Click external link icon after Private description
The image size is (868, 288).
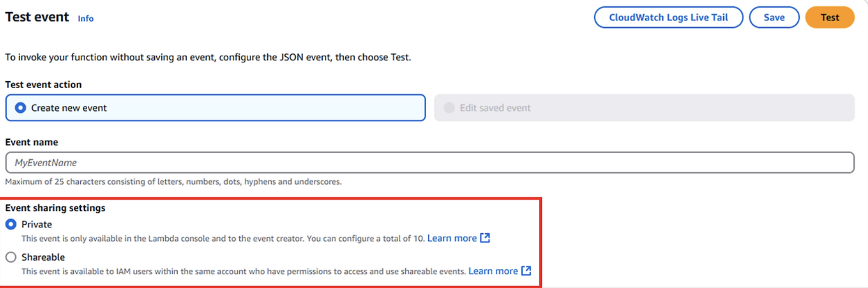click(x=485, y=238)
